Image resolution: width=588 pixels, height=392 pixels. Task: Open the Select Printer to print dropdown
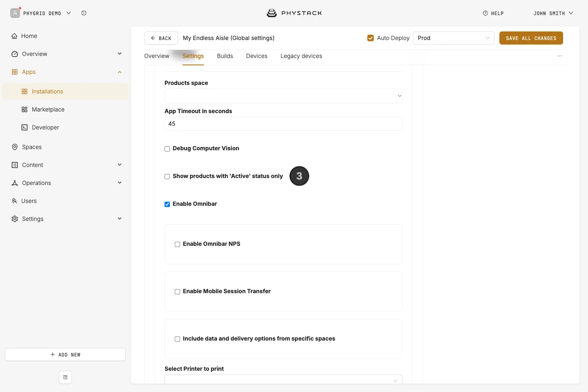(x=283, y=380)
